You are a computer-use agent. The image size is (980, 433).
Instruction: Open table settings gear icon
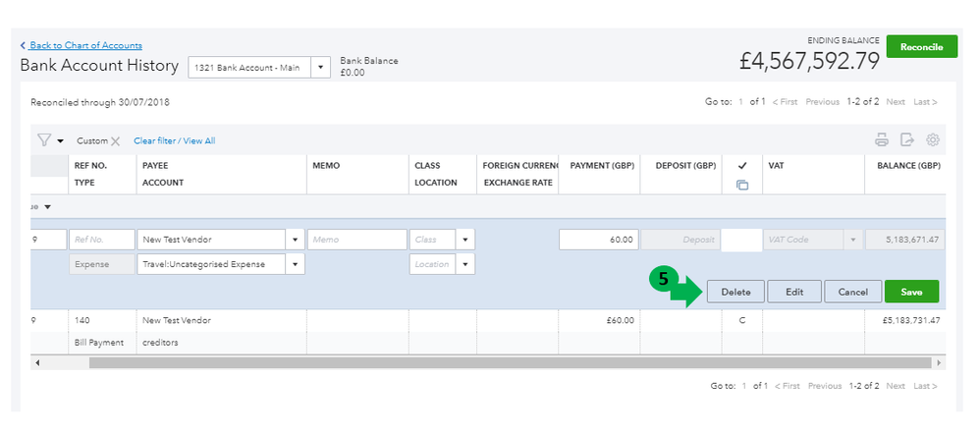(933, 140)
